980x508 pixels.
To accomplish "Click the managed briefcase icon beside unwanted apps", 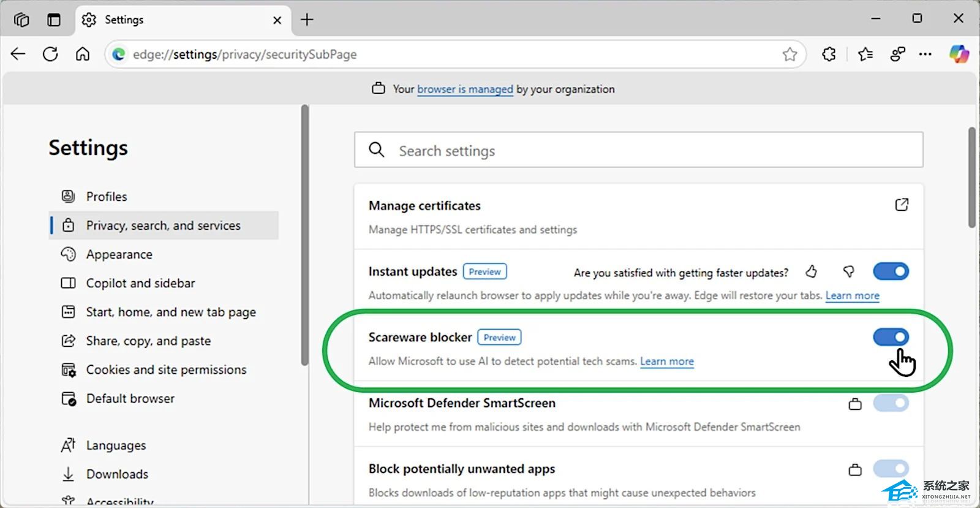I will click(x=855, y=470).
